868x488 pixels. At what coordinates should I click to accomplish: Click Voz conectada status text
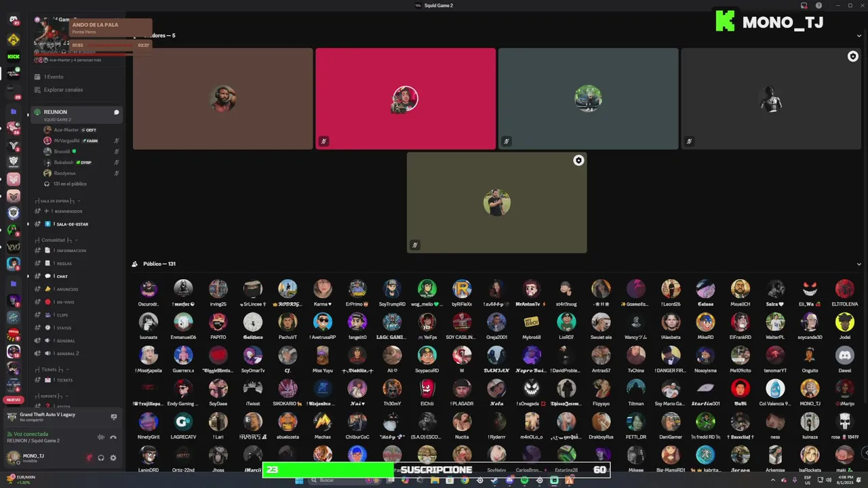[x=31, y=434]
